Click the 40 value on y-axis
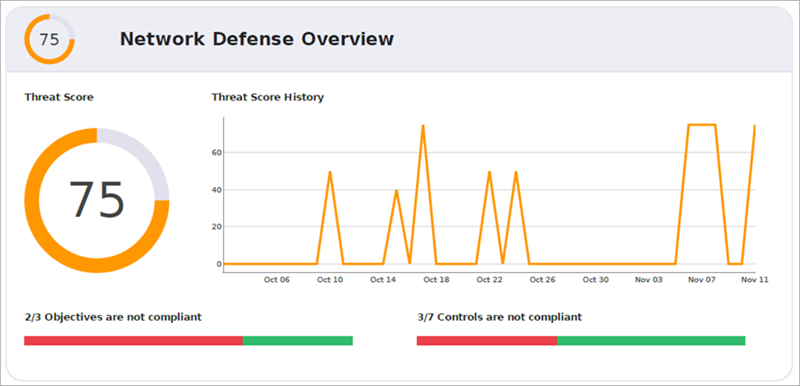800x386 pixels. [216, 190]
